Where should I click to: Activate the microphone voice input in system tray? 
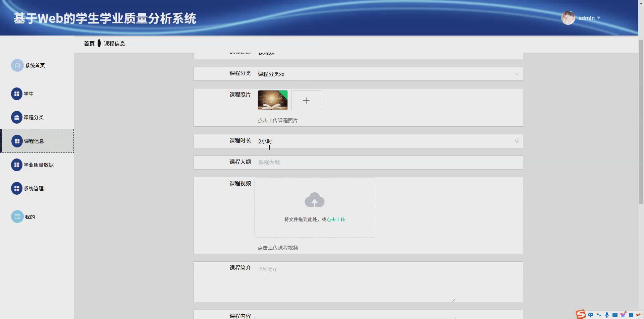click(x=606, y=315)
